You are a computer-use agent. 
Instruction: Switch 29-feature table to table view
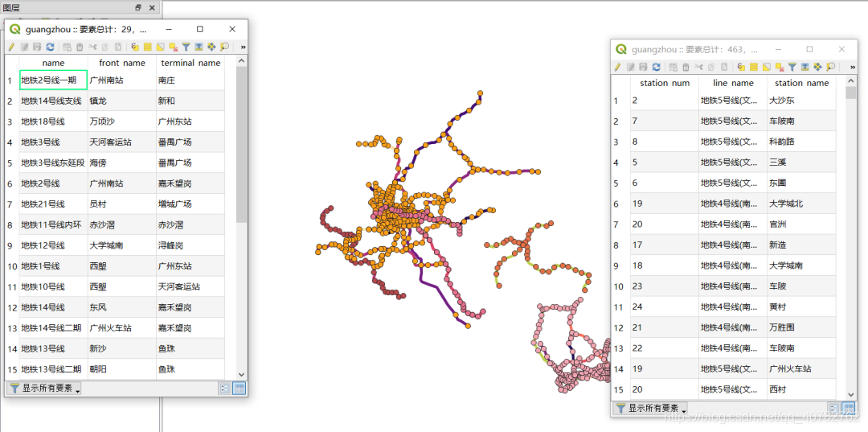pyautogui.click(x=240, y=389)
